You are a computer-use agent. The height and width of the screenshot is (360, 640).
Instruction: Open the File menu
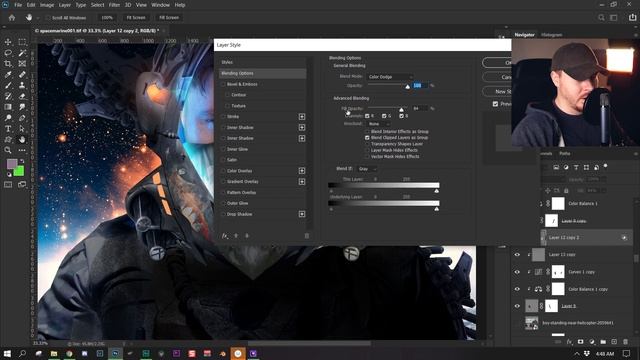(x=18, y=5)
